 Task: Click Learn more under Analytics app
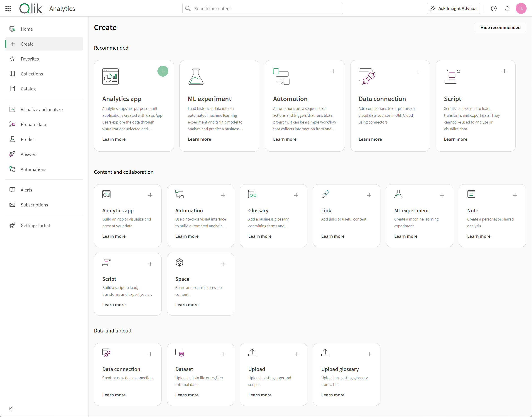pyautogui.click(x=114, y=139)
